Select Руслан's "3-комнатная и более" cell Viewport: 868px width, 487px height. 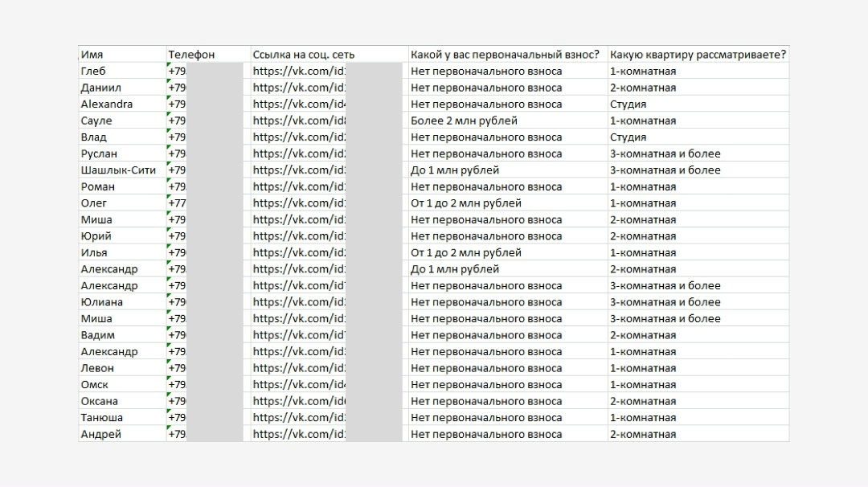(x=665, y=153)
